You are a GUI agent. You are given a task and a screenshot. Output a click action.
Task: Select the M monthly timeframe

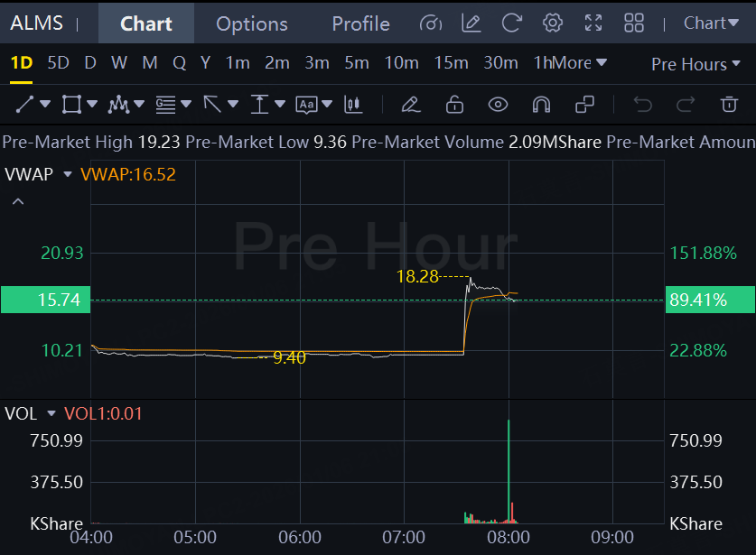tap(150, 63)
